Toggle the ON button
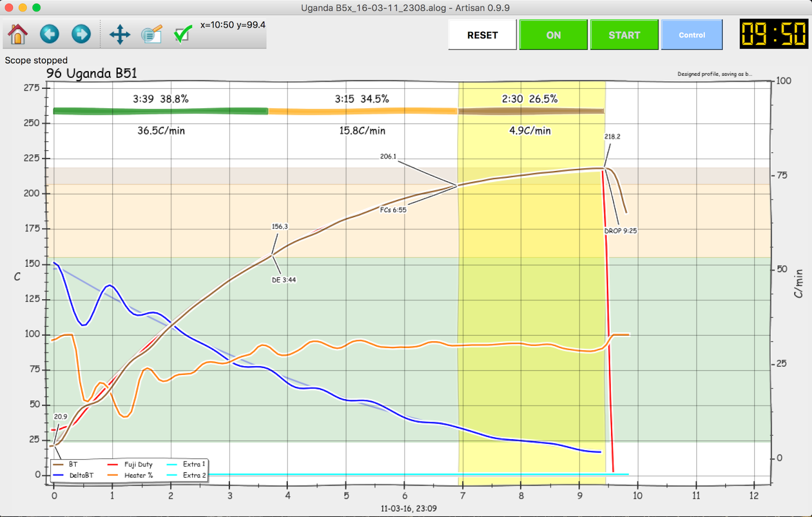The width and height of the screenshot is (812, 517). point(553,35)
